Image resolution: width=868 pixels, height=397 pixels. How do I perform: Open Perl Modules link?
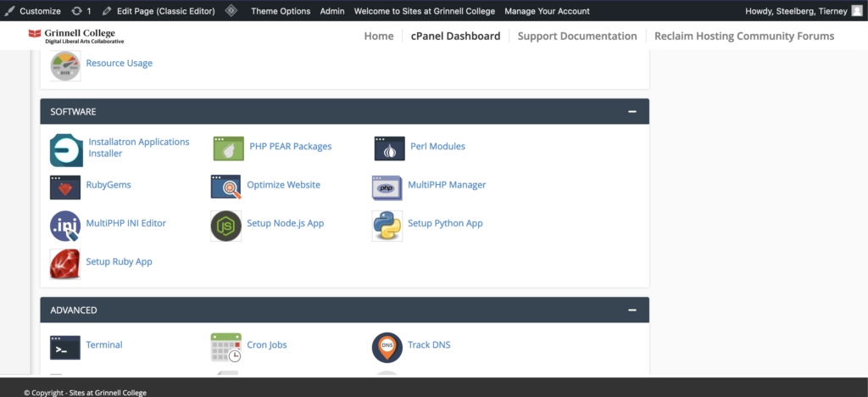click(x=438, y=147)
